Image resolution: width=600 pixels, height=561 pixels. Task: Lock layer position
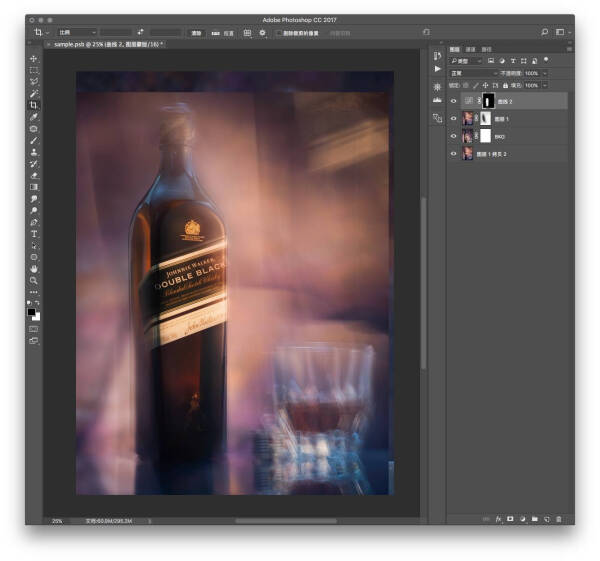[485, 85]
